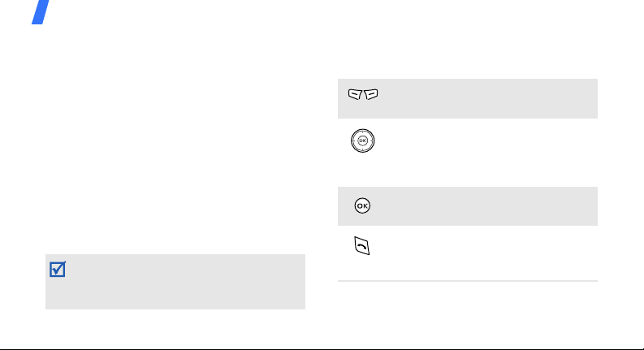This screenshot has height=350, width=644.
Task: Select the gray row containing the soft key icons
Action: tap(468, 98)
